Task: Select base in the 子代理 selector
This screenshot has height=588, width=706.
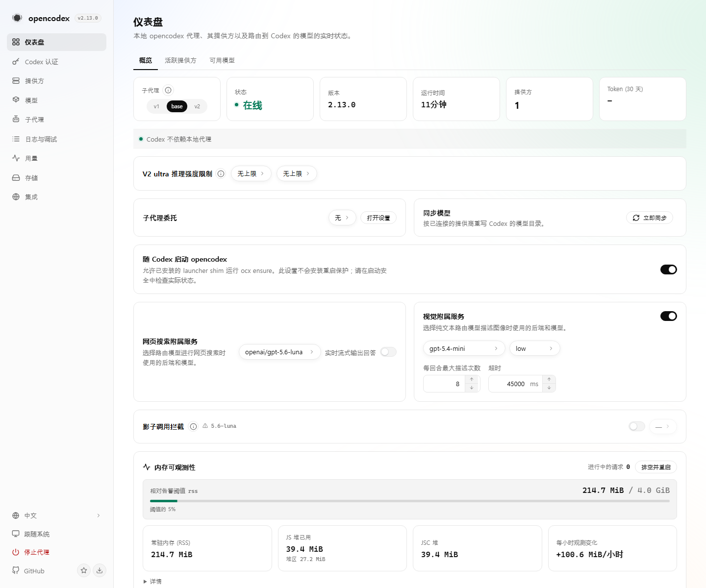Action: coord(177,106)
